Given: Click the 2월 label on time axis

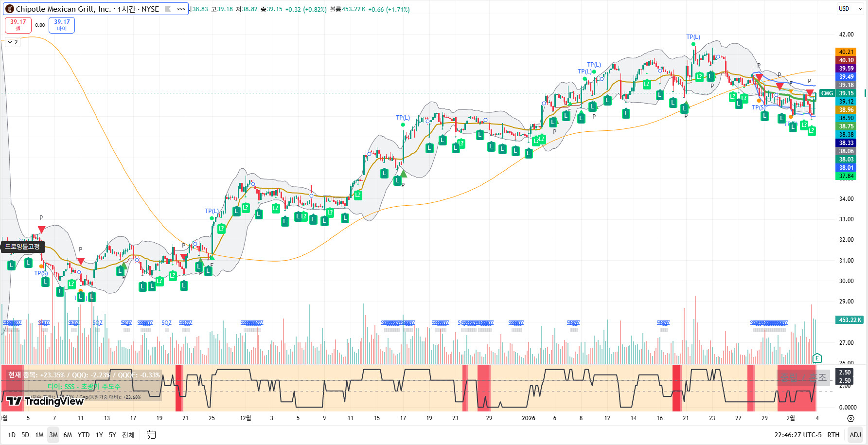Looking at the screenshot, I should coord(791,418).
